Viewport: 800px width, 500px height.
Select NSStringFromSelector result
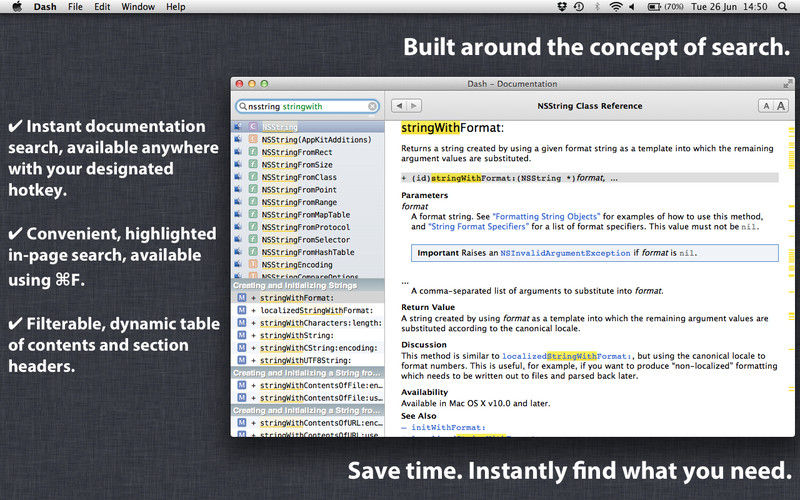pyautogui.click(x=308, y=239)
